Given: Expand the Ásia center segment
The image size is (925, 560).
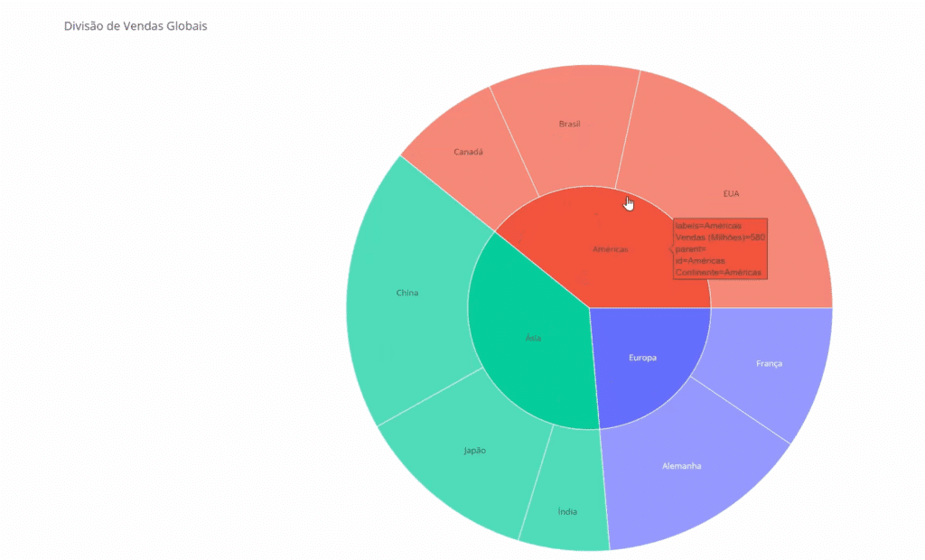Looking at the screenshot, I should pos(533,338).
